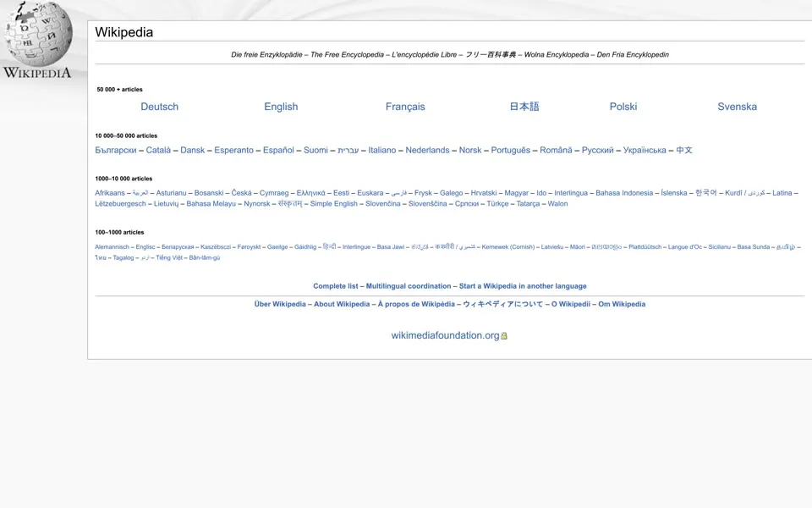Open the 日本語 Wikipedia link
Image resolution: width=812 pixels, height=508 pixels.
(524, 107)
